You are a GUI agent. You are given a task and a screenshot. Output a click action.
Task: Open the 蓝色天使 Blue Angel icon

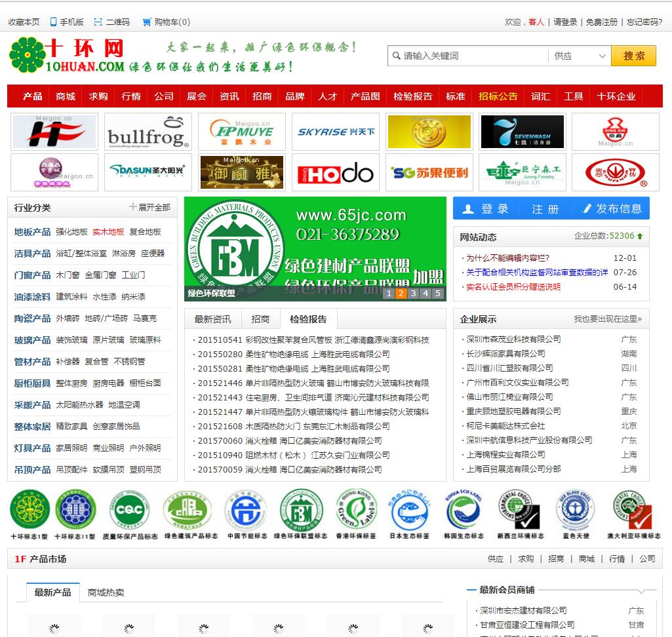(576, 514)
